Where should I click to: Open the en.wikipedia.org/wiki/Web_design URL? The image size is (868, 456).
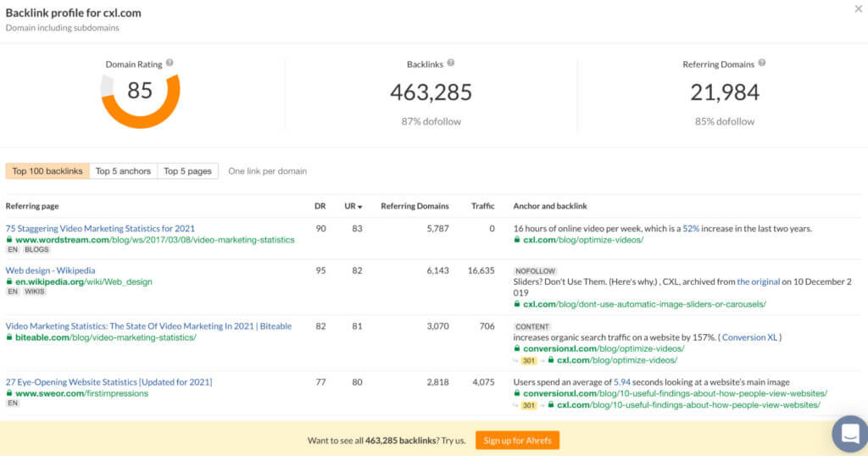(84, 281)
